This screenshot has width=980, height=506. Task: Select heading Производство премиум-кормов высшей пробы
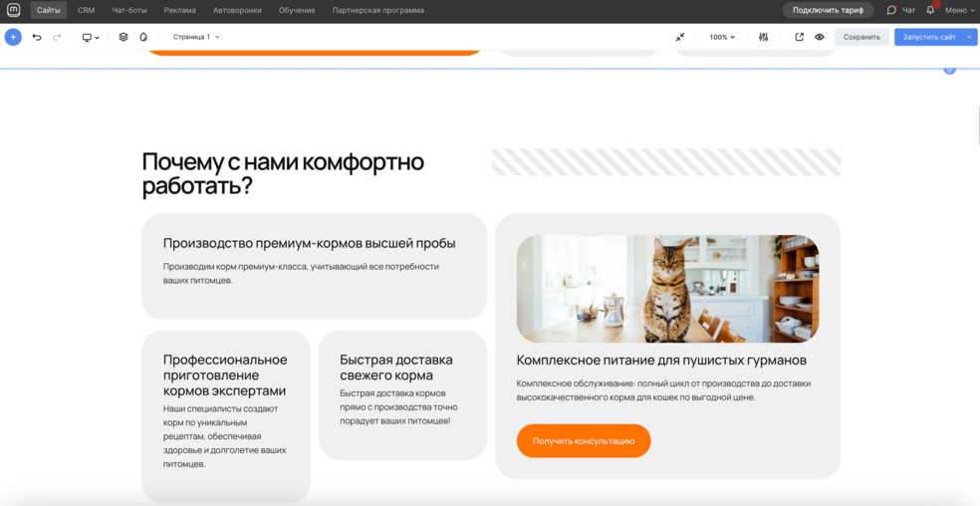(x=310, y=243)
